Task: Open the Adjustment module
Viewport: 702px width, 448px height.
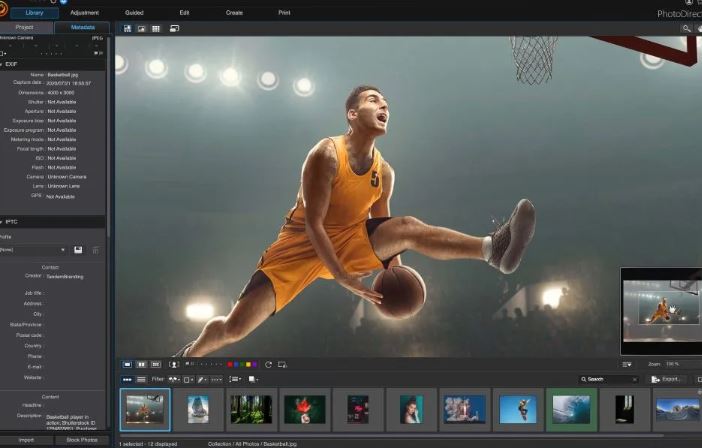Action: pyautogui.click(x=85, y=13)
